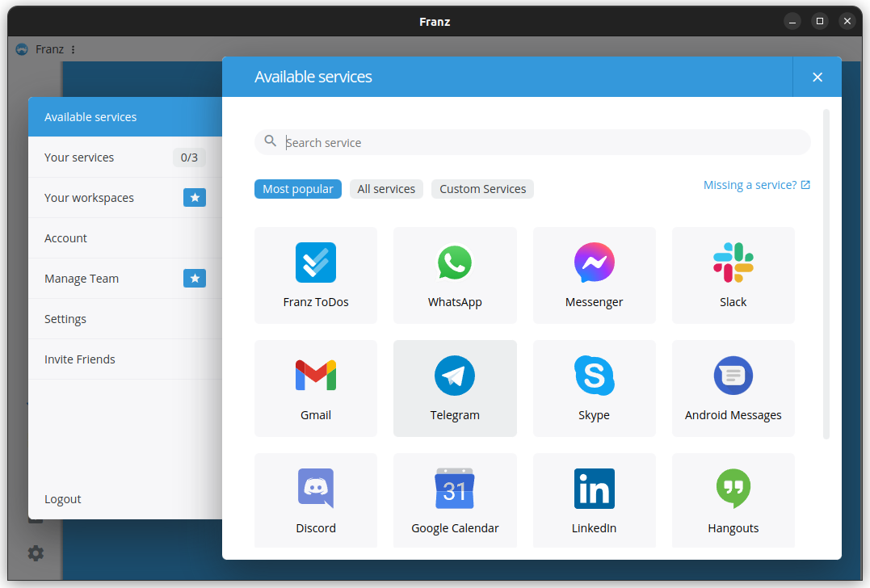
Task: Select the Discord service
Action: (316, 500)
